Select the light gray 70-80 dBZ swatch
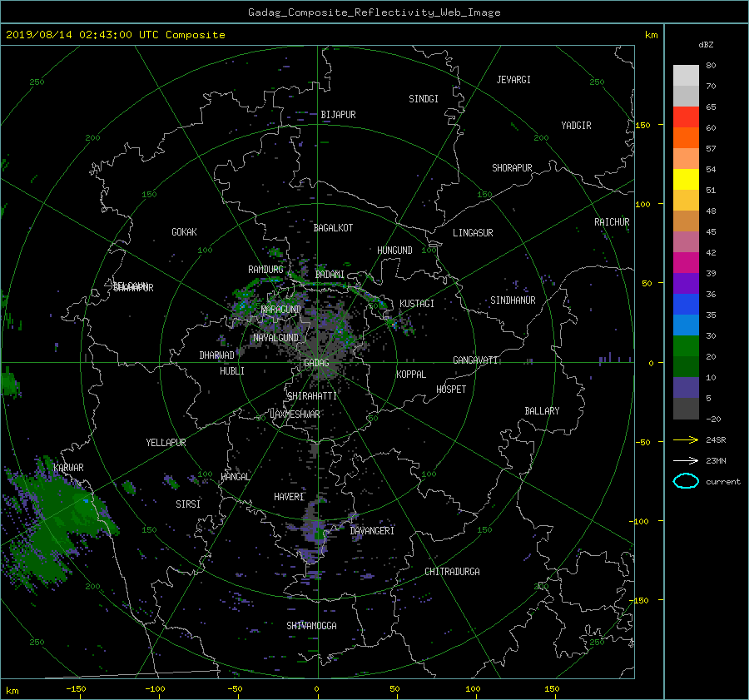 [686, 76]
